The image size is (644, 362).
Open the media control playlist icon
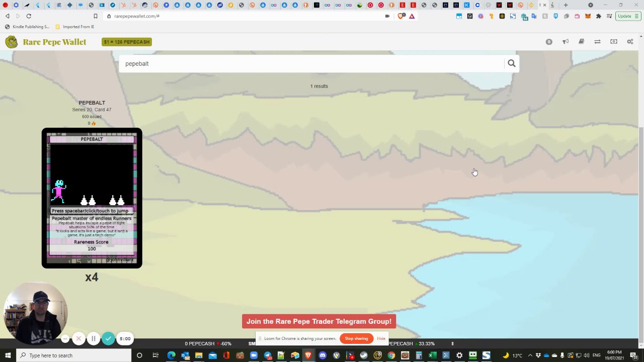click(610, 16)
